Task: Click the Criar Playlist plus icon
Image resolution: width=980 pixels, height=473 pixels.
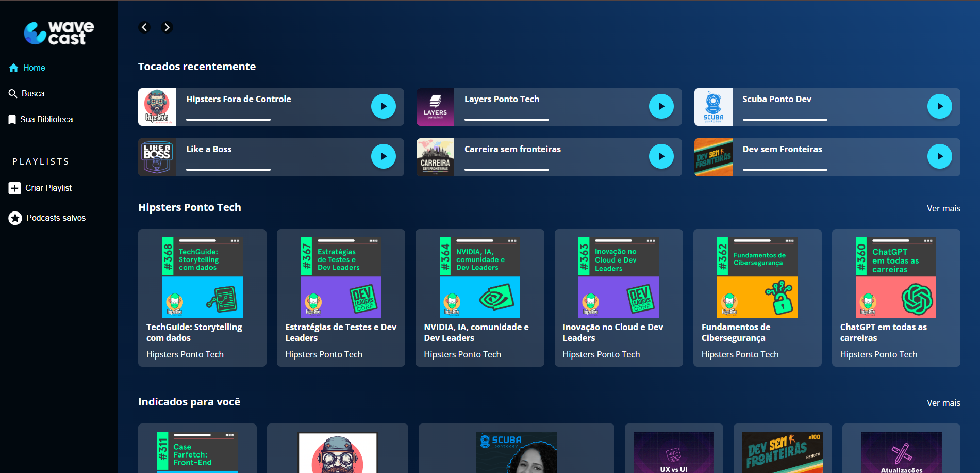Action: pyautogui.click(x=14, y=188)
